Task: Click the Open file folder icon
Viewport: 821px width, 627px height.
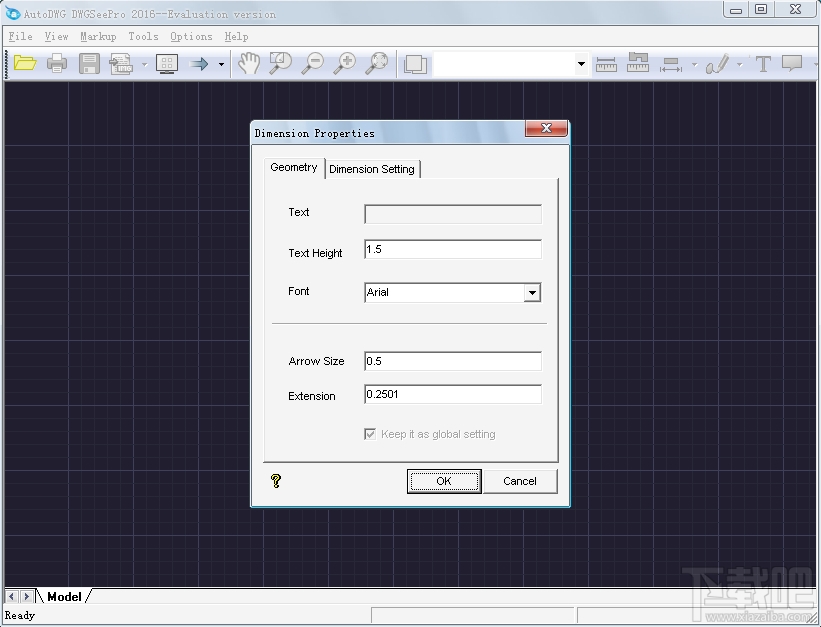Action: click(25, 63)
